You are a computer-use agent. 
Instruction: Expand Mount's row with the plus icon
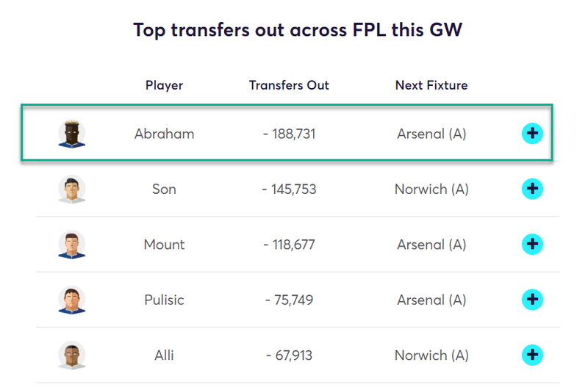(x=532, y=245)
